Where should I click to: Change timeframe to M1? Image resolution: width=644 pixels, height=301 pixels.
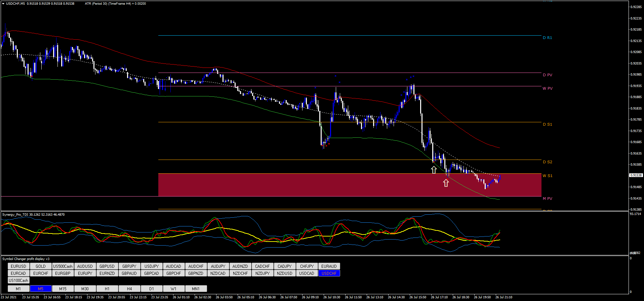(18, 289)
